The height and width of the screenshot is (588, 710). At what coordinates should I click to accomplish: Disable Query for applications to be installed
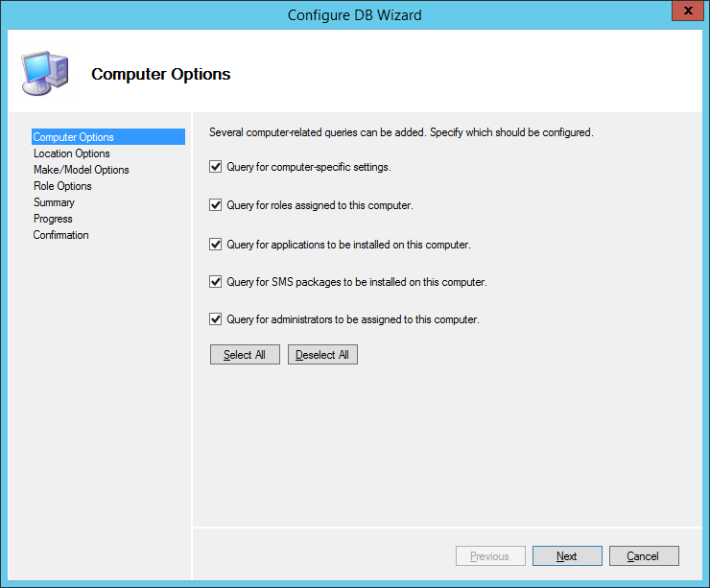216,245
